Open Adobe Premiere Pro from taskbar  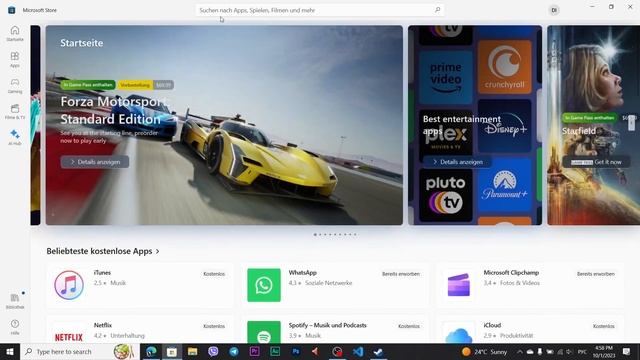coord(254,351)
